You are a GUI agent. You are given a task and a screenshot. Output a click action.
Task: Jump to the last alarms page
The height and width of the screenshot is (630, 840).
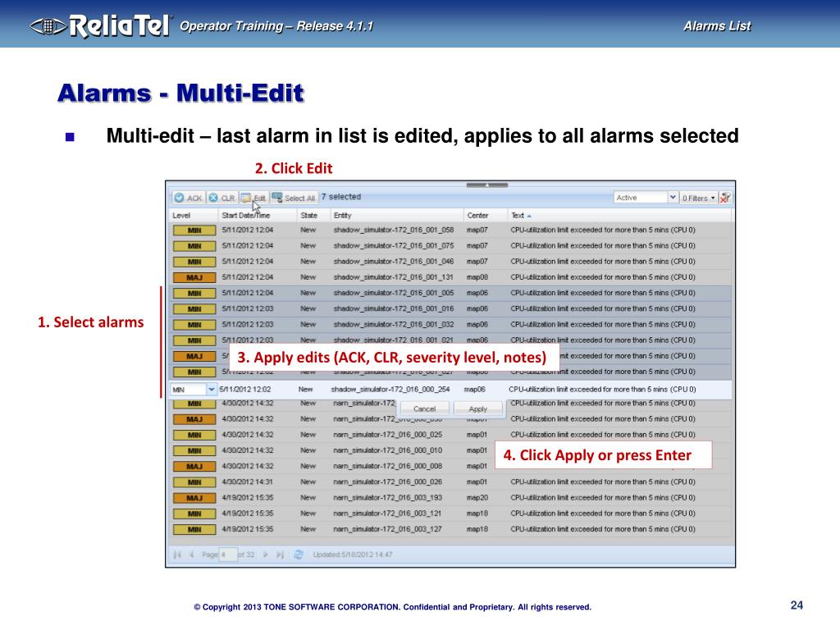click(x=280, y=555)
